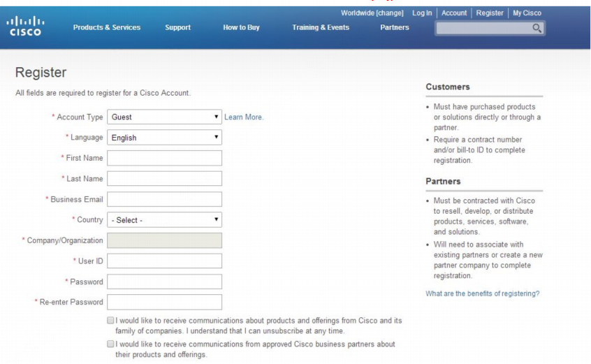Click the search magnifier icon
591x364 pixels.
(x=537, y=28)
